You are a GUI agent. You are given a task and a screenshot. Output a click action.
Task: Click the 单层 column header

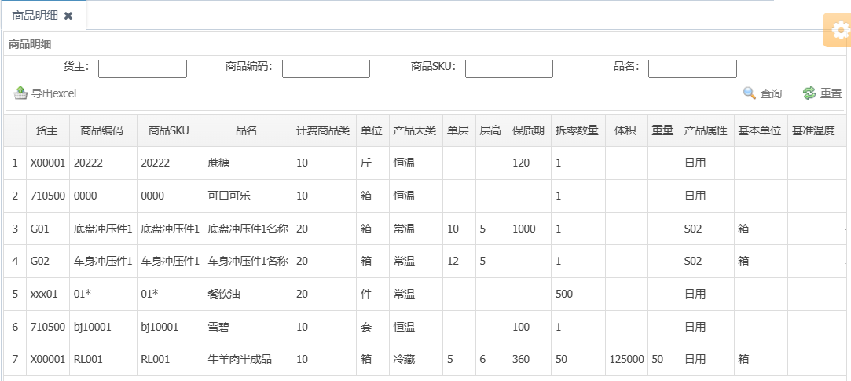[x=459, y=131]
